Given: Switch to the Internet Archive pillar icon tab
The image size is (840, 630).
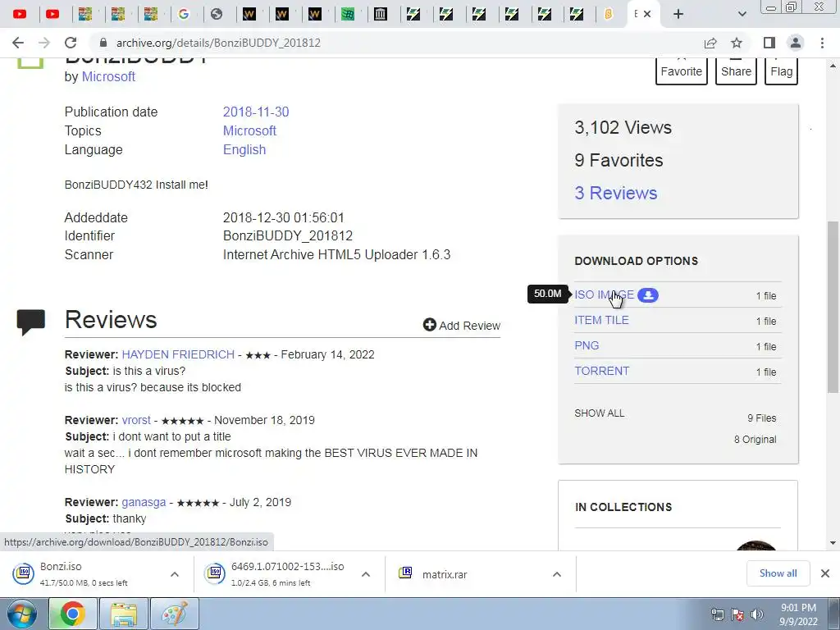Looking at the screenshot, I should click(381, 14).
